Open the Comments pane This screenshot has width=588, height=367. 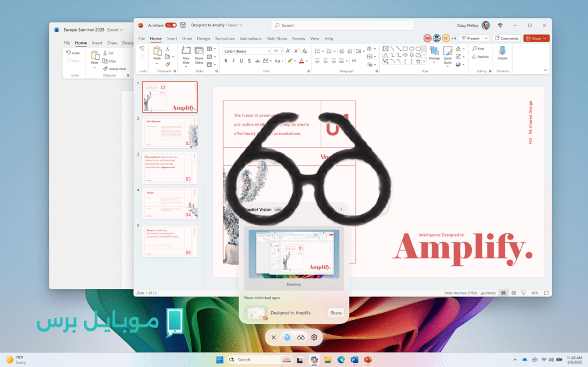[x=506, y=38]
